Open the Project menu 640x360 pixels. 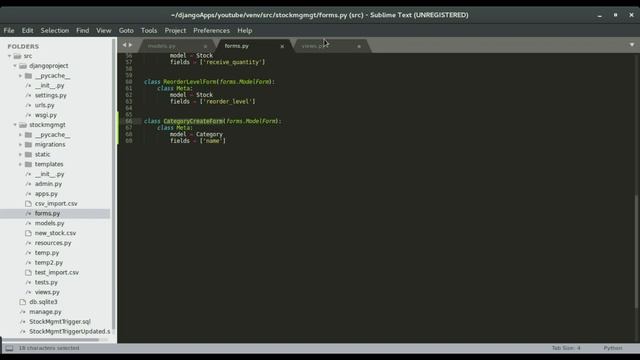[x=175, y=31]
